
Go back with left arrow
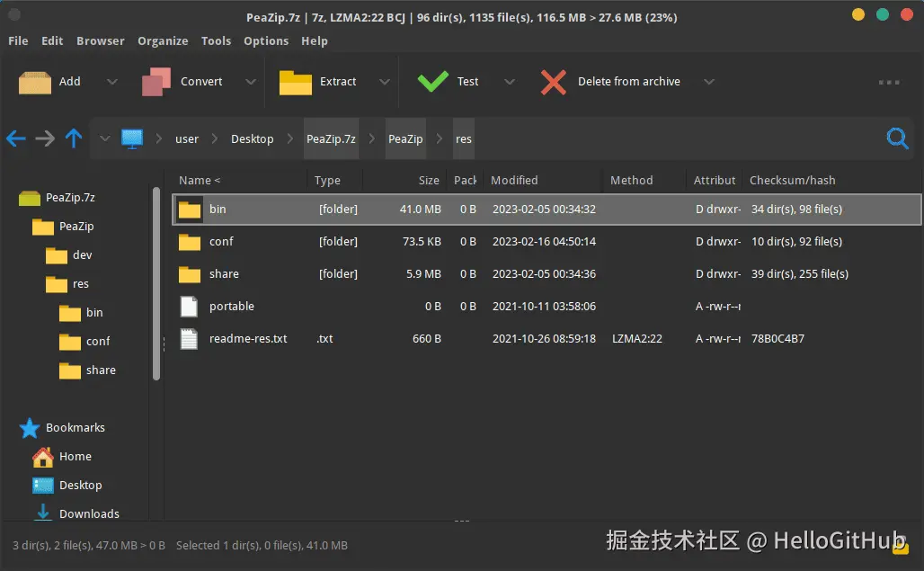[x=16, y=138]
